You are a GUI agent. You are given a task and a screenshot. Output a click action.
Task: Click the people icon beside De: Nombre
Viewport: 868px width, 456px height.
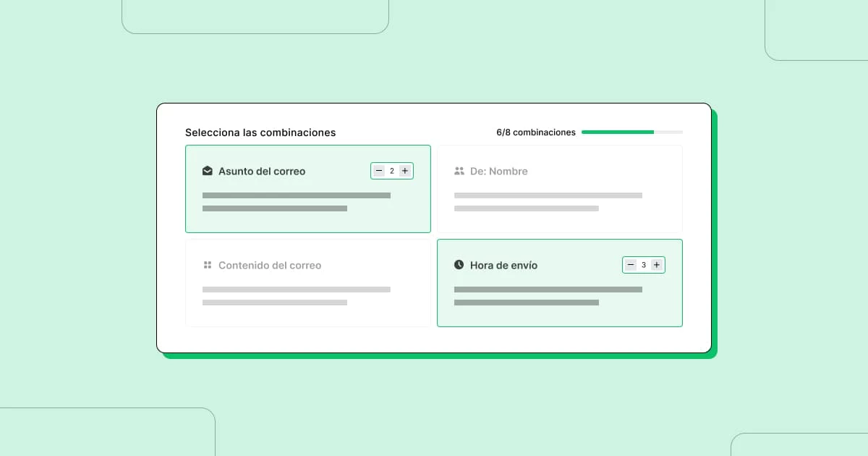coord(459,172)
